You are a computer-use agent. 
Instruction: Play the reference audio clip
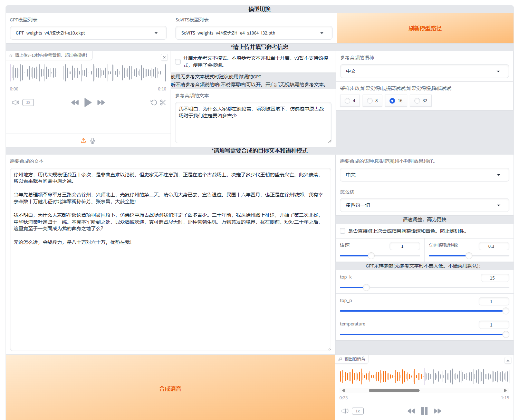[x=88, y=102]
